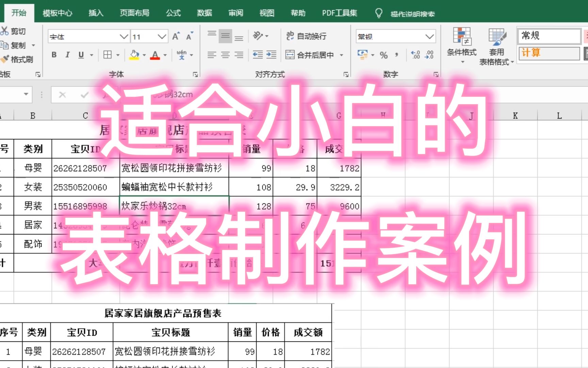Select column L header
588x368 pixels.
pos(559,116)
